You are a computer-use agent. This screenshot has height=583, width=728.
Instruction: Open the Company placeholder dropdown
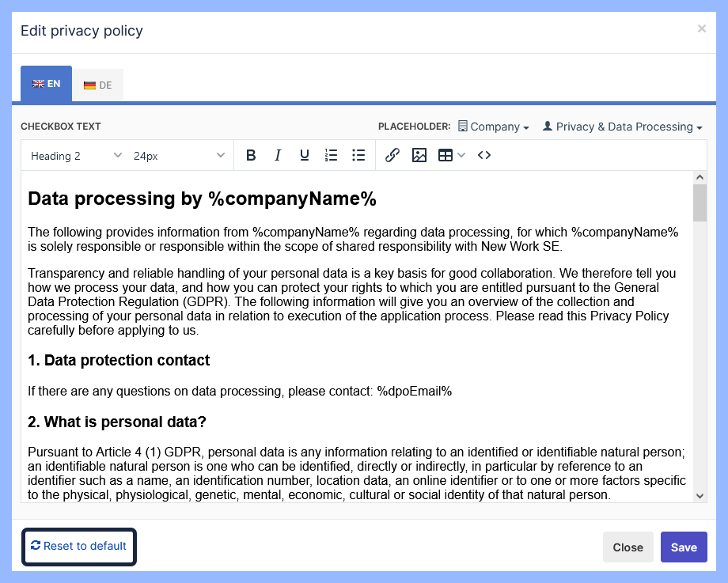[x=494, y=127]
